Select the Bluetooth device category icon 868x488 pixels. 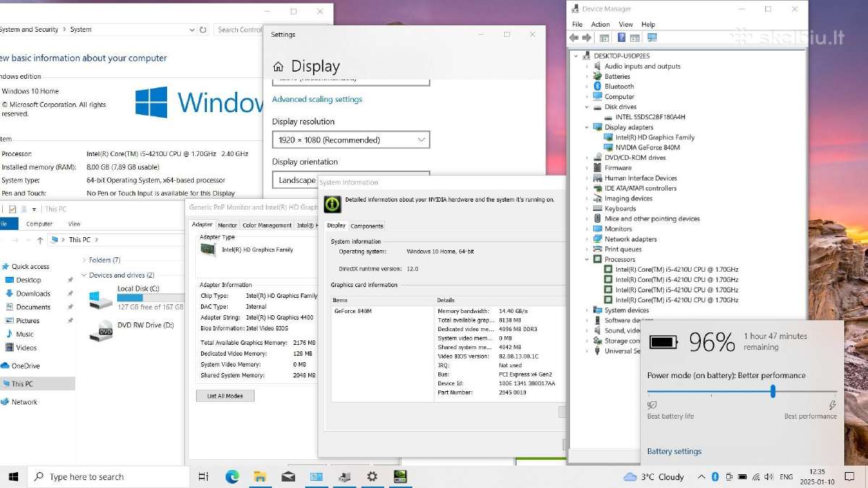597,86
